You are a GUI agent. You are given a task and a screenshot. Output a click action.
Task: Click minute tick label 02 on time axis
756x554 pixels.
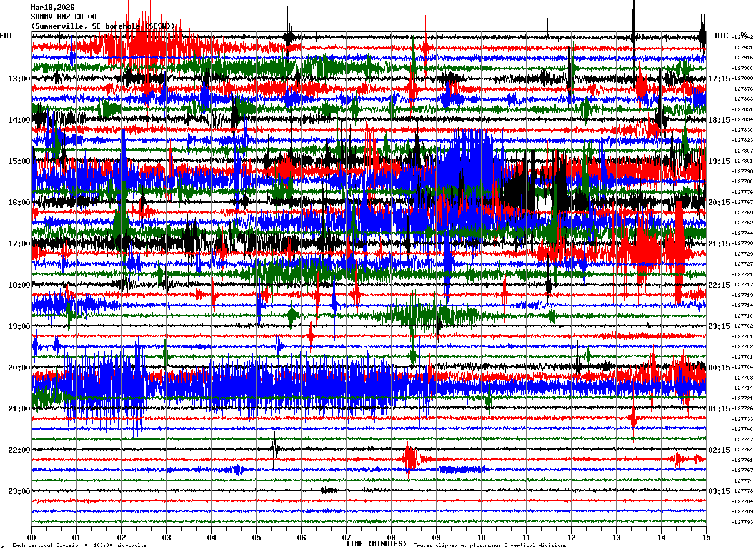[122, 538]
